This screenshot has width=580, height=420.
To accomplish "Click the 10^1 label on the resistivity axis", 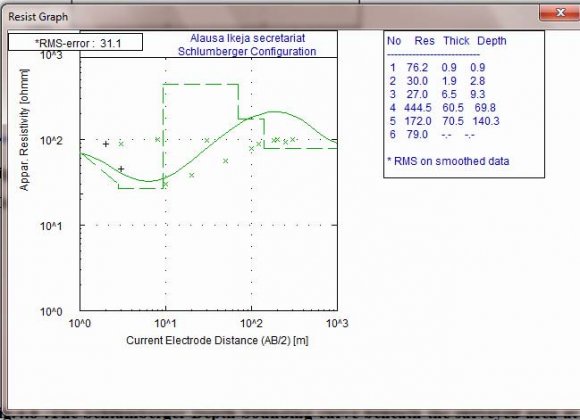I will click(x=51, y=226).
